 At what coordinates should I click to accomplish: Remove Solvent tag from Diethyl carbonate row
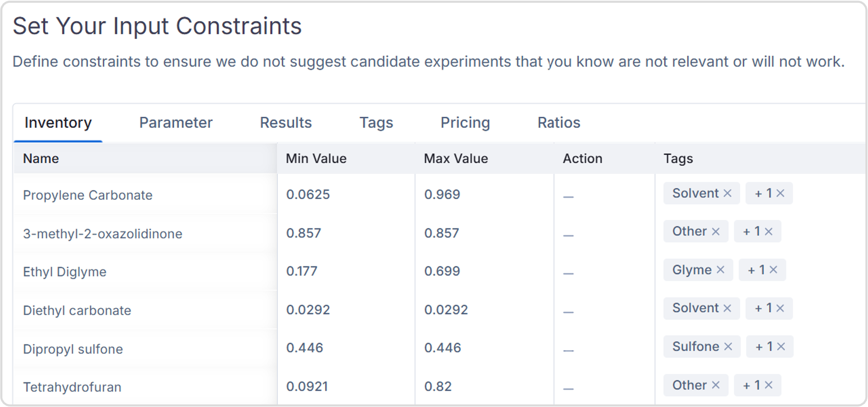727,308
